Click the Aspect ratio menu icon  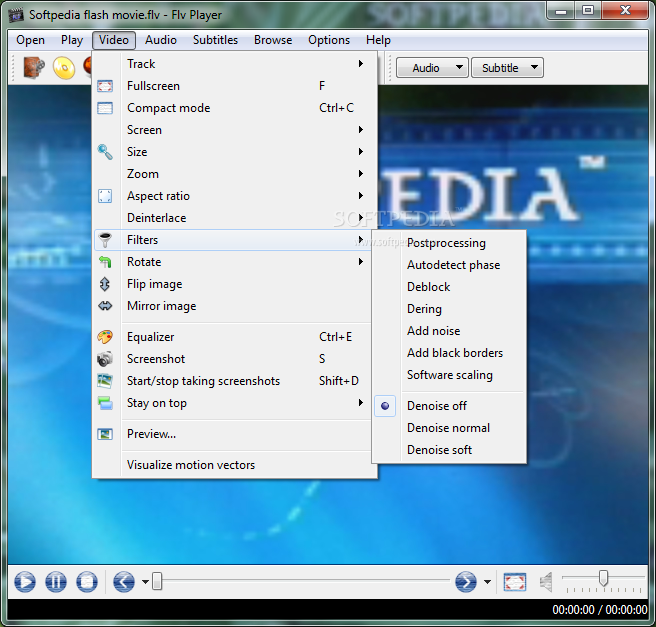105,196
